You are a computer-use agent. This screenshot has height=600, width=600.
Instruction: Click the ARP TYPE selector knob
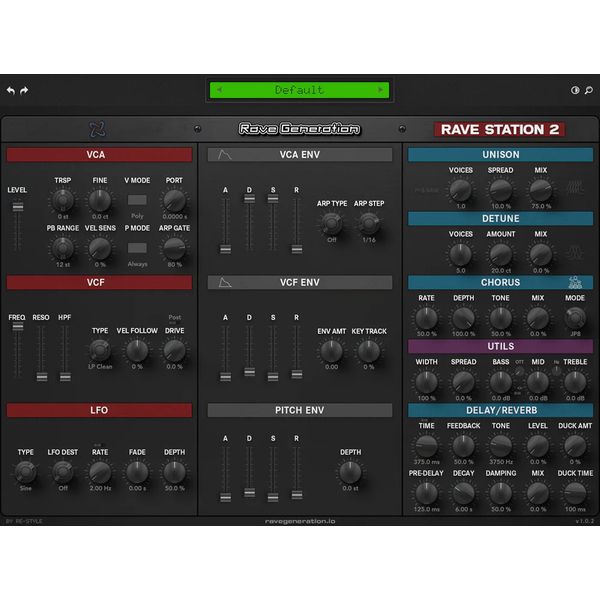(331, 224)
